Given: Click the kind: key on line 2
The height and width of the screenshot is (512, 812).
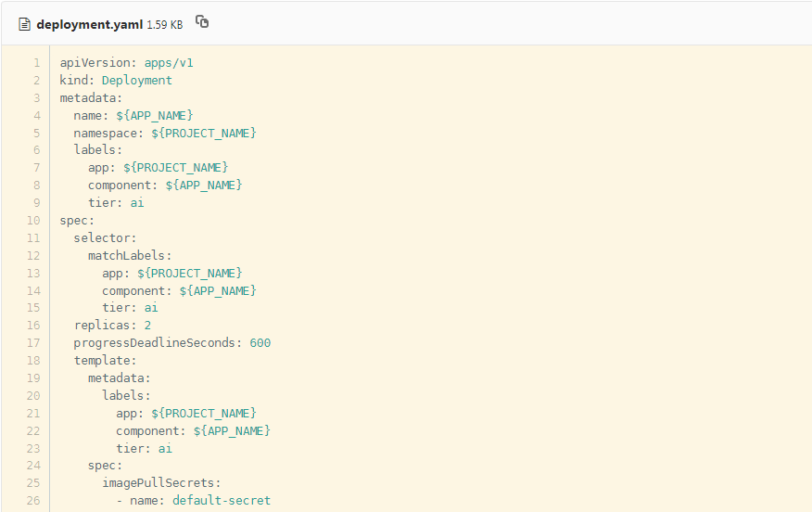Looking at the screenshot, I should [x=77, y=81].
